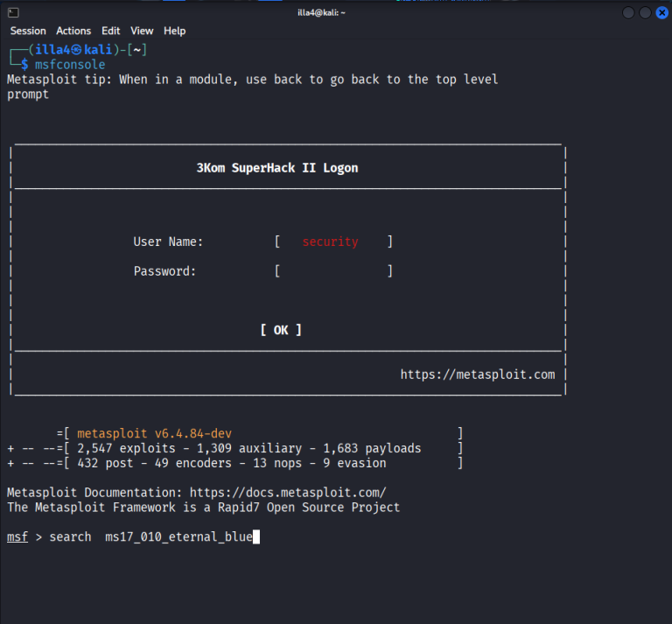Open the https://metasploit.com link in the banner
This screenshot has height=624, width=672.
pos(478,375)
